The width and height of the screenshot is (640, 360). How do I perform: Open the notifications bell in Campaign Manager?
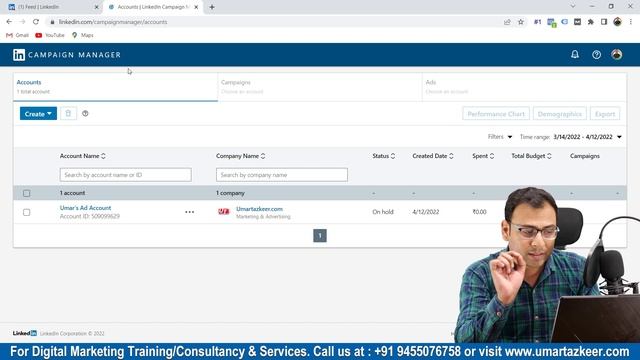pos(575,54)
